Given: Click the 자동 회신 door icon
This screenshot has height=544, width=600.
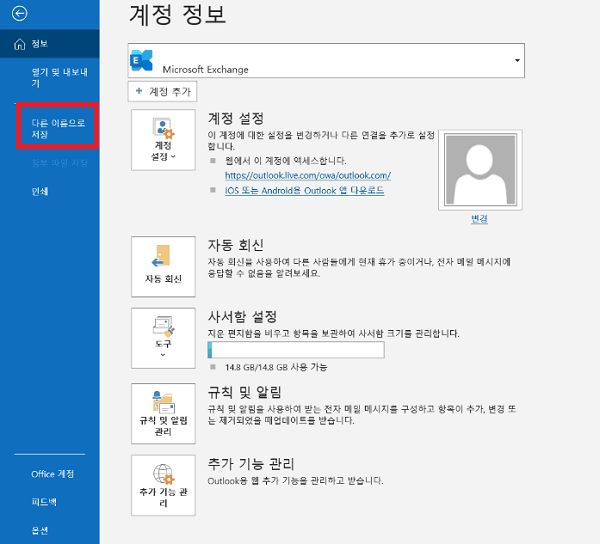Looking at the screenshot, I should pos(161,256).
